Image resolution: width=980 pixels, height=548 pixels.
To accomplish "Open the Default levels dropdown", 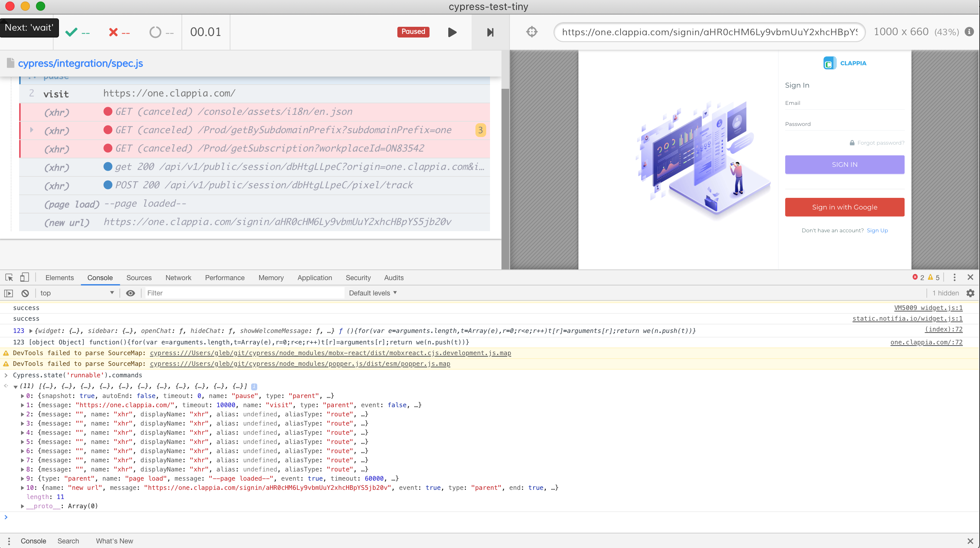I will (372, 293).
